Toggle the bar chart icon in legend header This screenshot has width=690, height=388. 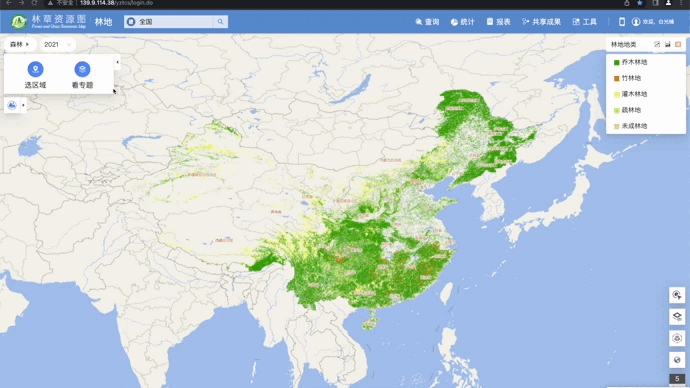668,44
